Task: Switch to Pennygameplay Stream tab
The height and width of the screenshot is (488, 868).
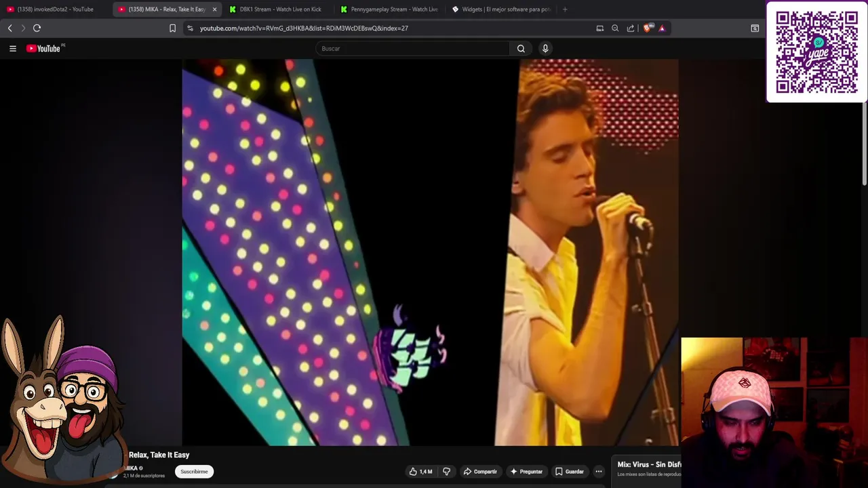Action: pos(389,9)
